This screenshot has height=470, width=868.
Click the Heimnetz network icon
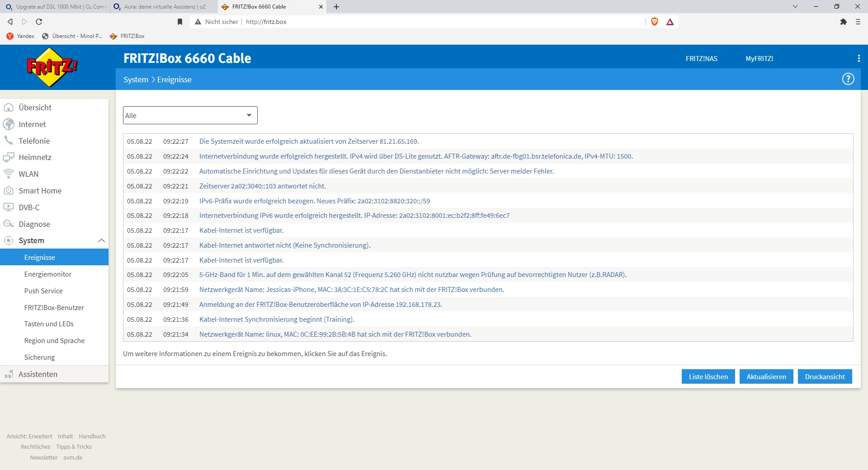tap(9, 157)
